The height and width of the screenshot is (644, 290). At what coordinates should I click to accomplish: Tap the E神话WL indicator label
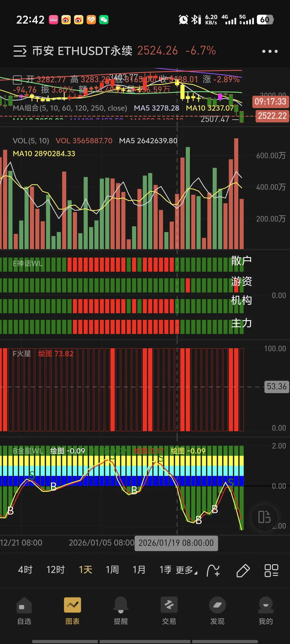point(28,264)
